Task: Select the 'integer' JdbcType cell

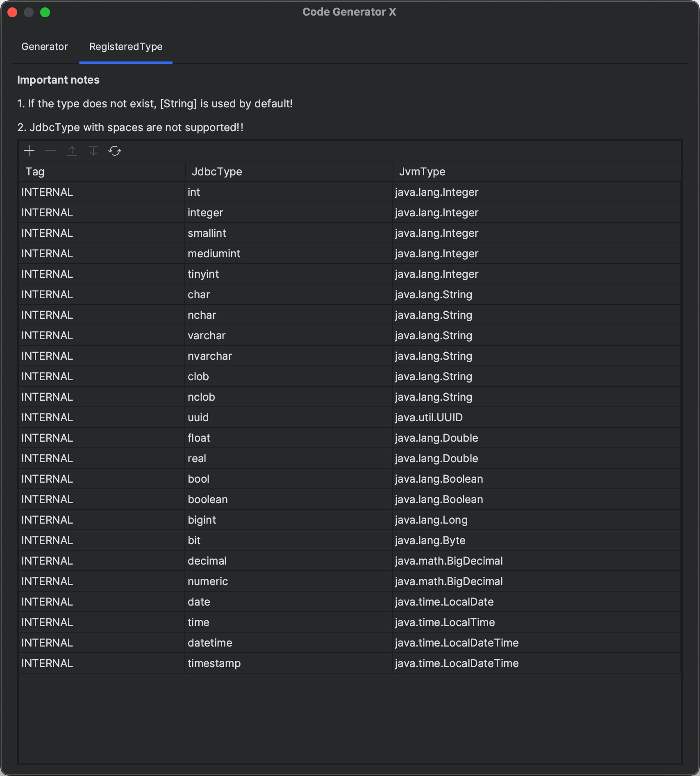Action: [x=289, y=213]
